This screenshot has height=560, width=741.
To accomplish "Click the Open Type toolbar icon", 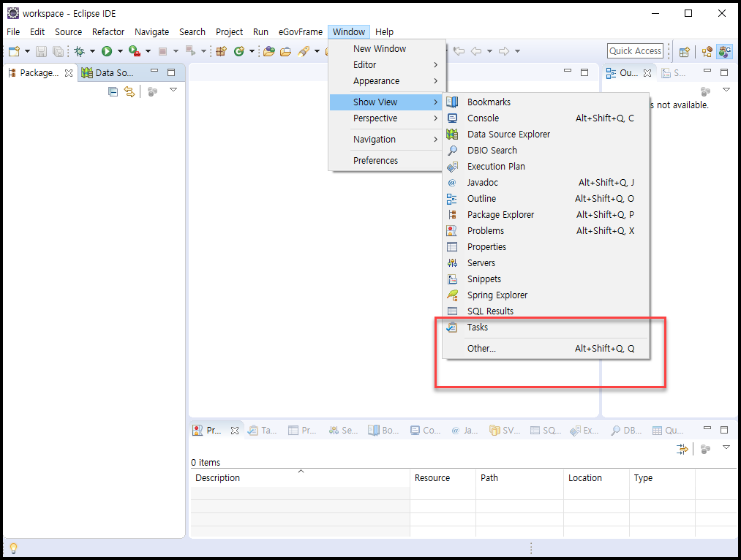I will point(269,51).
